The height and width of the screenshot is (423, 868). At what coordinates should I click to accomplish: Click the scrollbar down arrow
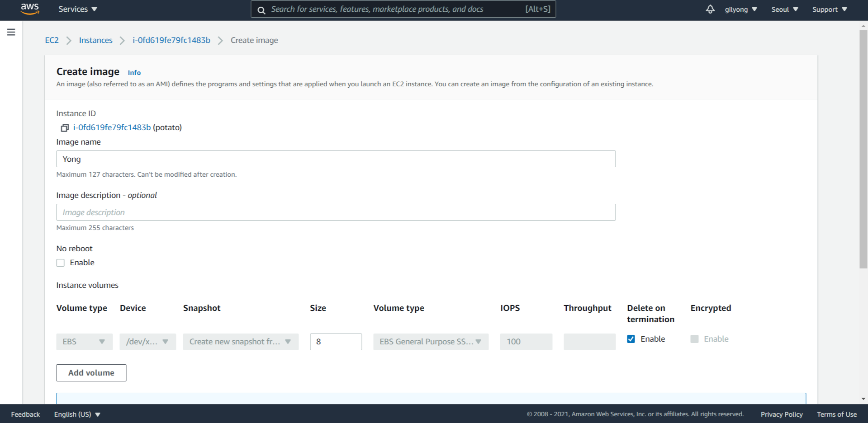click(863, 399)
